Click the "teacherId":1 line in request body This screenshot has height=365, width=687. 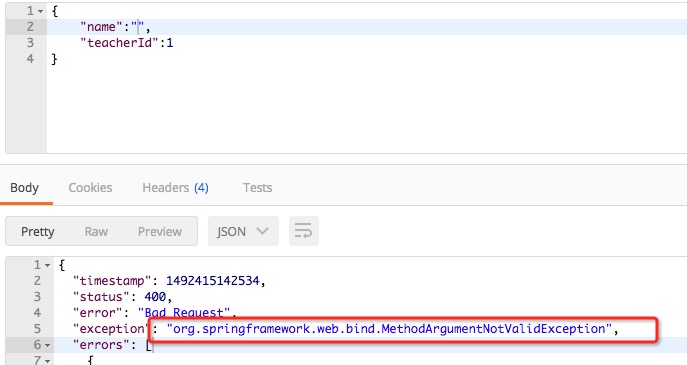tap(127, 43)
